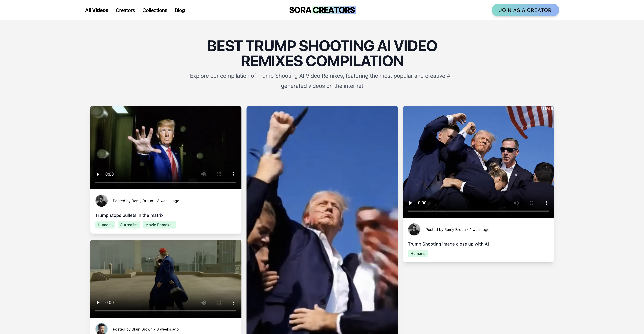Play the rooftop walking video
Viewport: 644px width, 334px height.
[98, 302]
